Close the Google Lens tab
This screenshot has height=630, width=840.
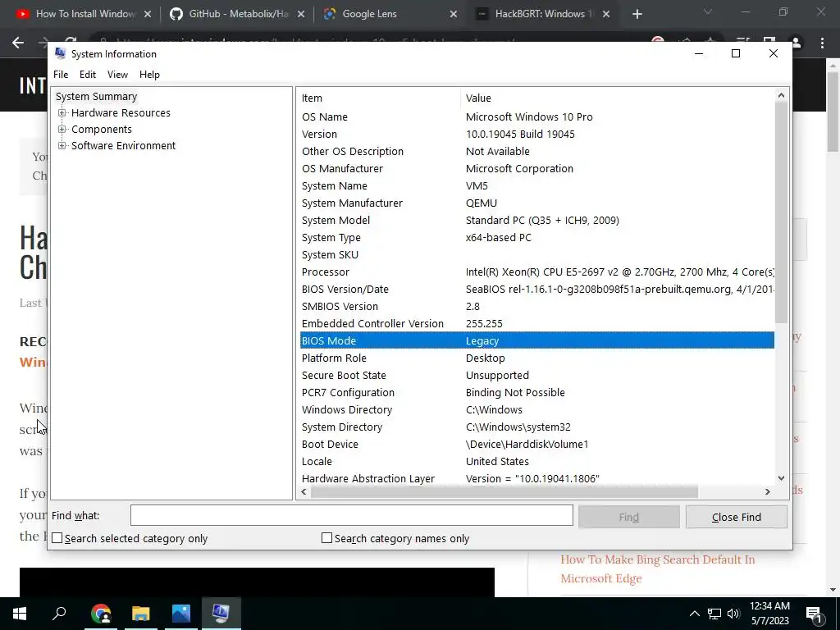coord(453,15)
